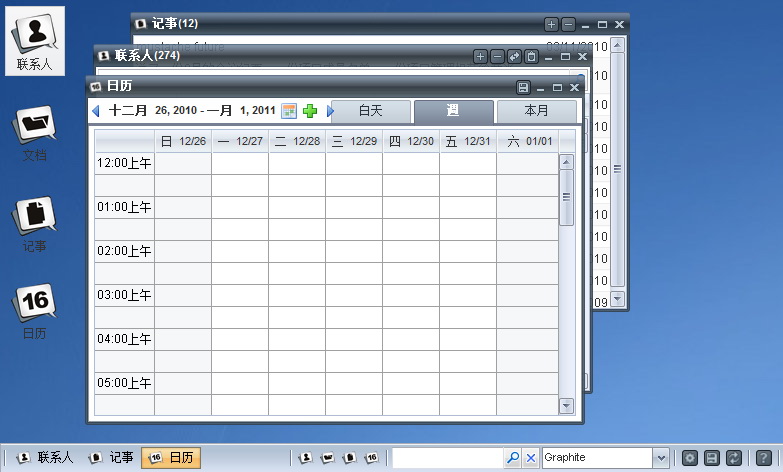Screen dimensions: 783x472
Task: Open the Graphite theme dropdown
Action: click(x=660, y=457)
